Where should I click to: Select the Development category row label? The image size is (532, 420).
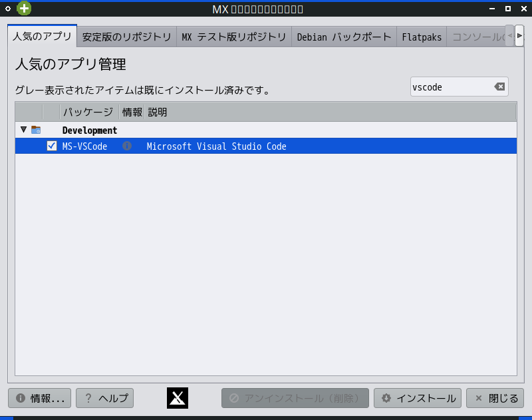point(90,130)
